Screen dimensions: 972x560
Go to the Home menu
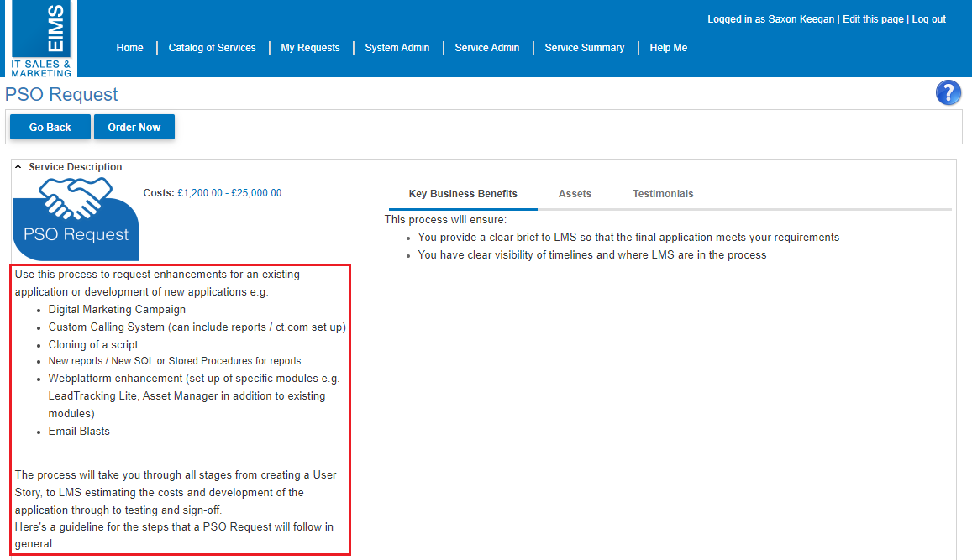click(x=129, y=48)
